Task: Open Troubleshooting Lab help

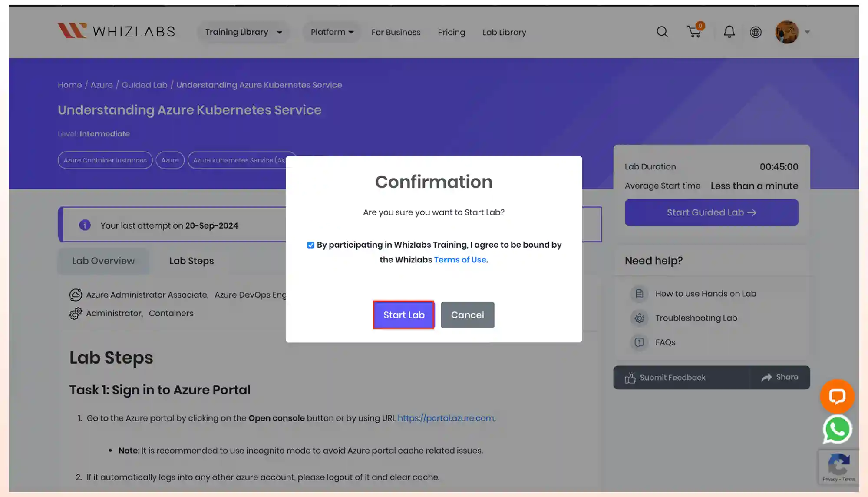Action: 696,318
